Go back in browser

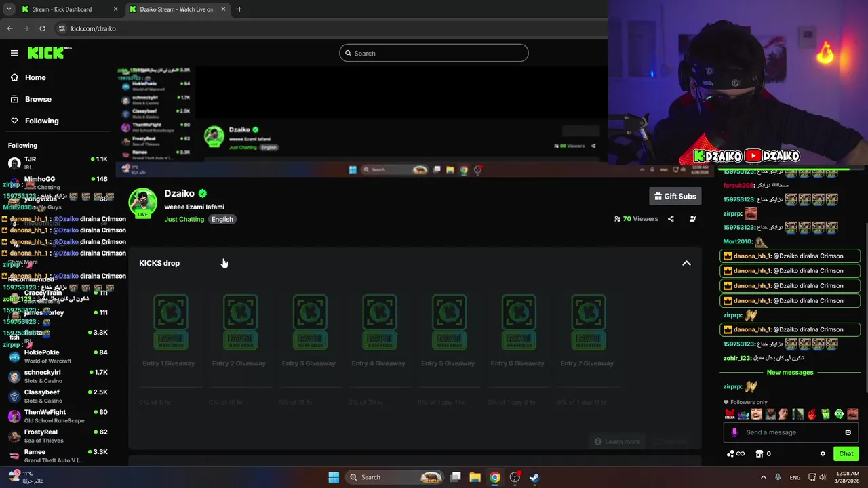9,28
